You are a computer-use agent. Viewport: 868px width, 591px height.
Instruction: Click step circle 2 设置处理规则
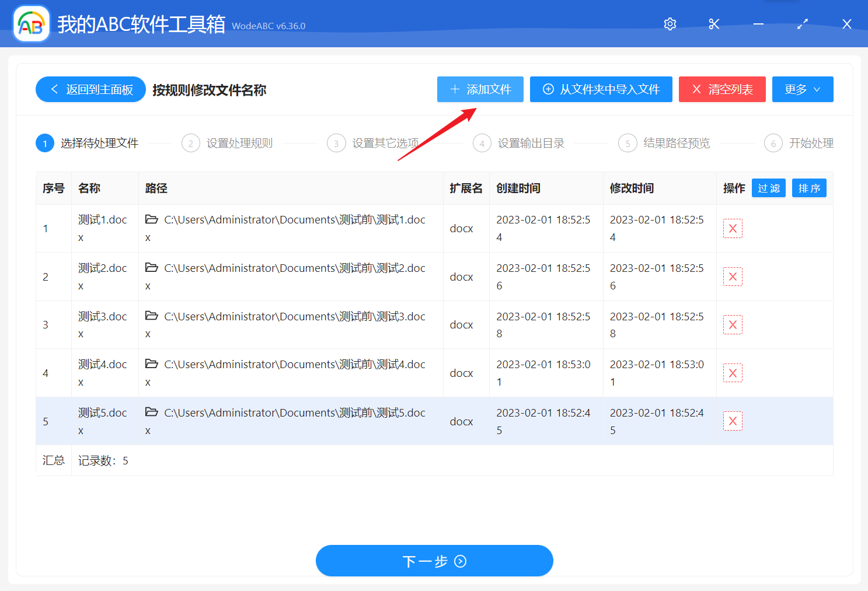pos(190,143)
